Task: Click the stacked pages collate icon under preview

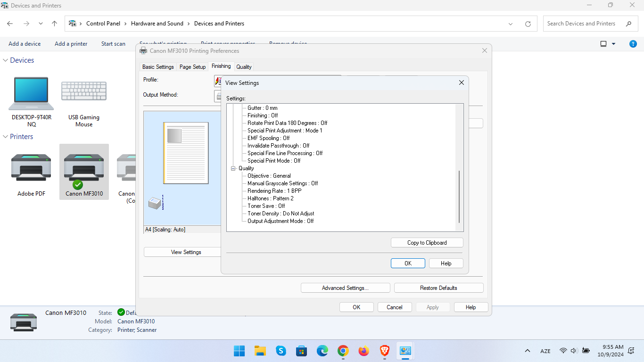Action: (x=156, y=202)
